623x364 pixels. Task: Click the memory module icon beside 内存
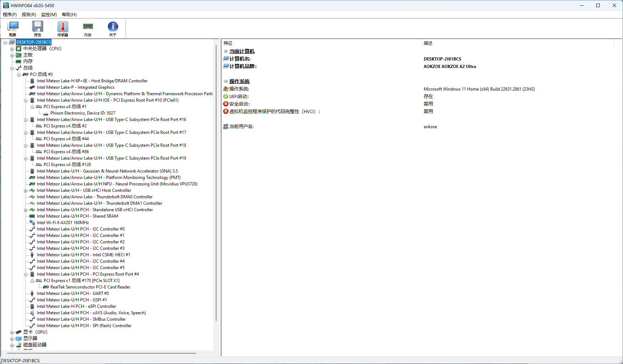pyautogui.click(x=19, y=62)
